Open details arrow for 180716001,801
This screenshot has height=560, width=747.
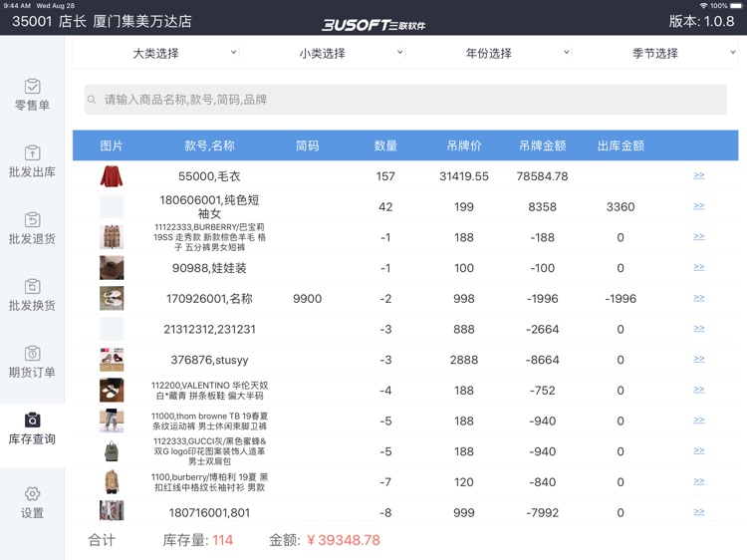tap(699, 512)
